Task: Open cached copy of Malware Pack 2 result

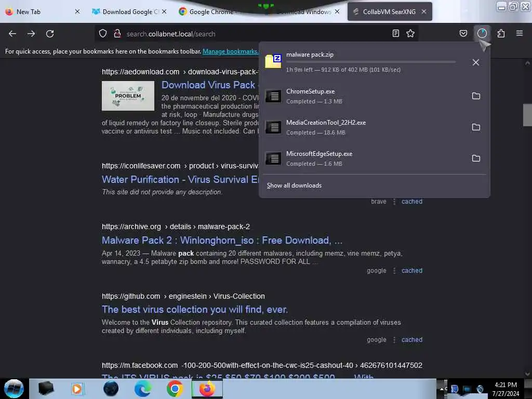Action: (412, 271)
